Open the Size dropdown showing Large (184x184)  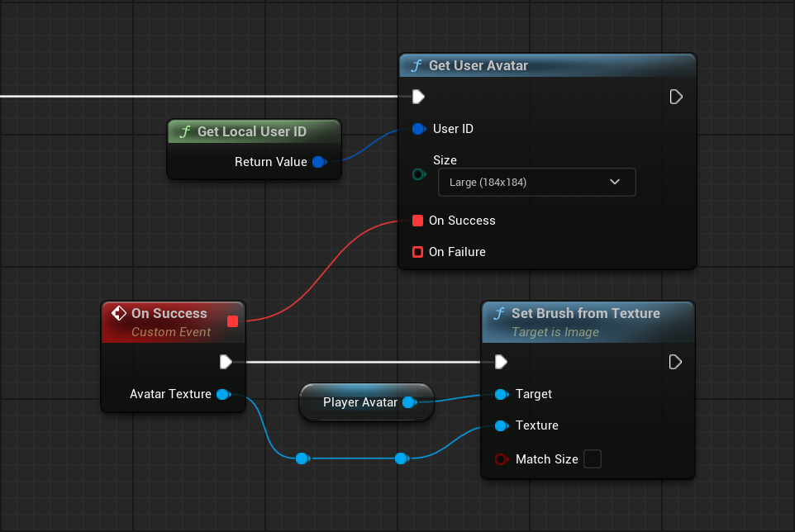536,183
